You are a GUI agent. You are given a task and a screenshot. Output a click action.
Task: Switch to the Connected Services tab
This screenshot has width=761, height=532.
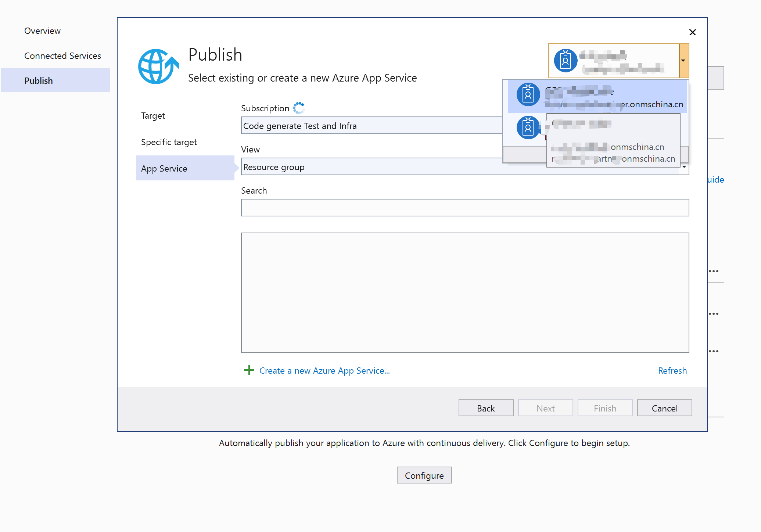(62, 56)
